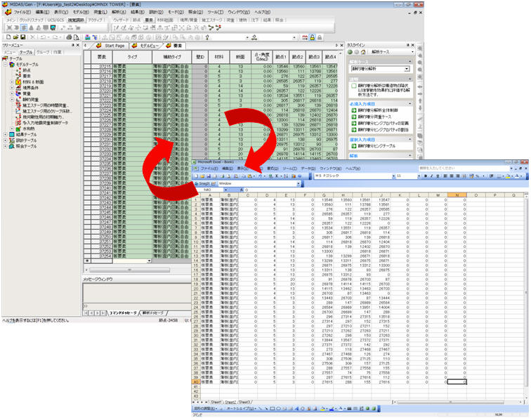
Task: Open Excel font size dropdown showing 11
Action: pyautogui.click(x=419, y=176)
